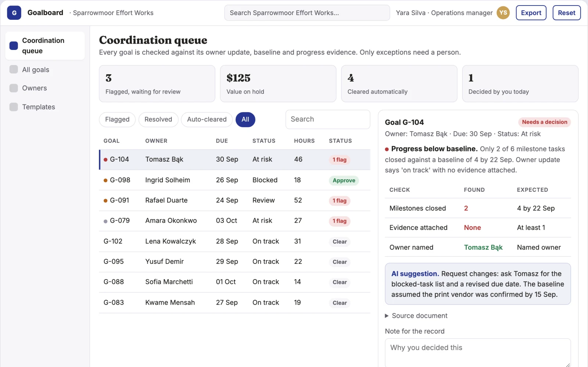Click the Reset button
Image resolution: width=588 pixels, height=367 pixels.
[x=566, y=13]
